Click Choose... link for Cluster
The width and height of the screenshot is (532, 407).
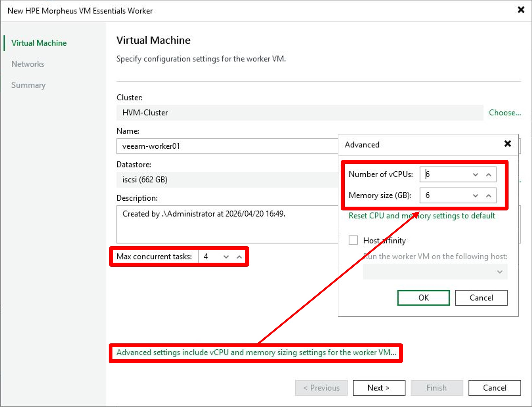click(505, 112)
